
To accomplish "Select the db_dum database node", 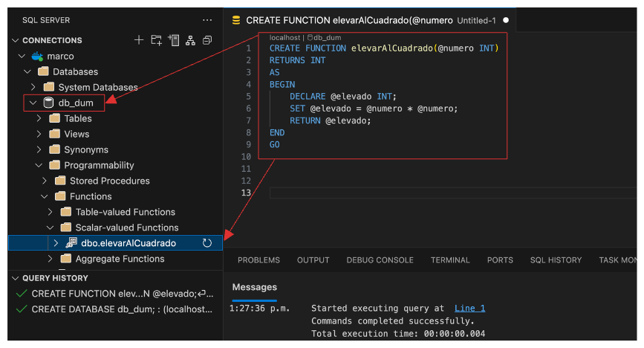I will click(75, 103).
